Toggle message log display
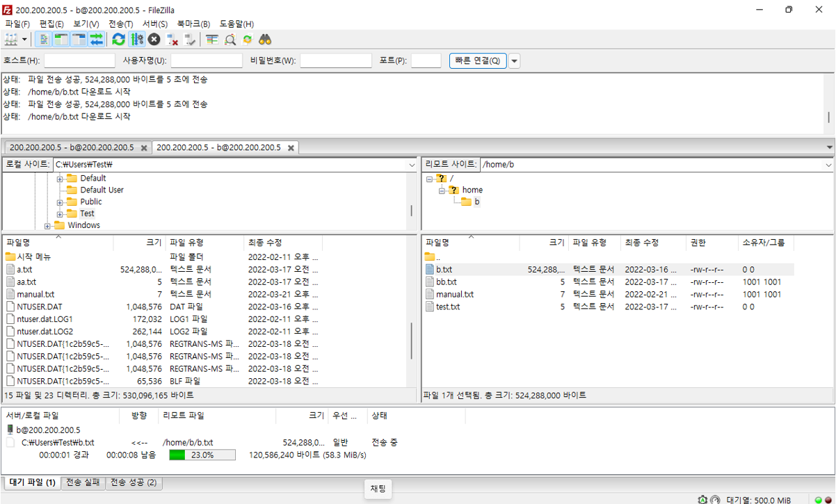The width and height of the screenshot is (836, 504). 45,40
